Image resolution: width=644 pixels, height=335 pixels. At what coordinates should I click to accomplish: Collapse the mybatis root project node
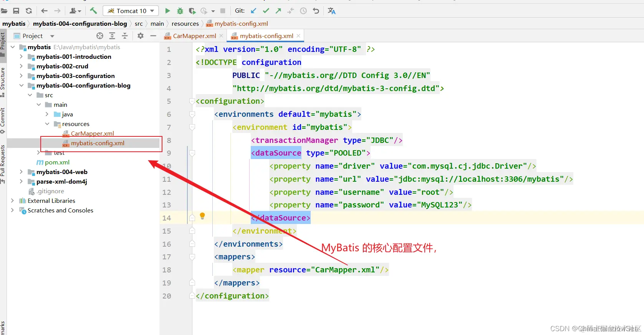pyautogui.click(x=13, y=47)
